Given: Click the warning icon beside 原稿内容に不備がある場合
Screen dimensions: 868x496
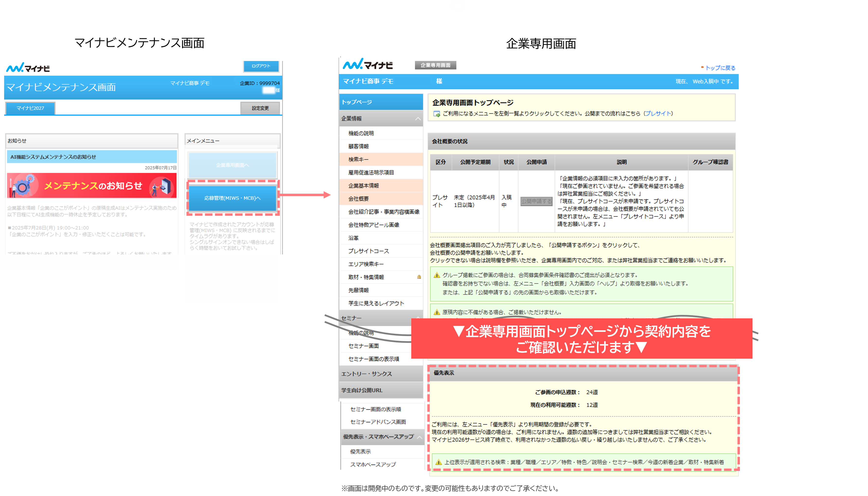Looking at the screenshot, I should point(437,312).
